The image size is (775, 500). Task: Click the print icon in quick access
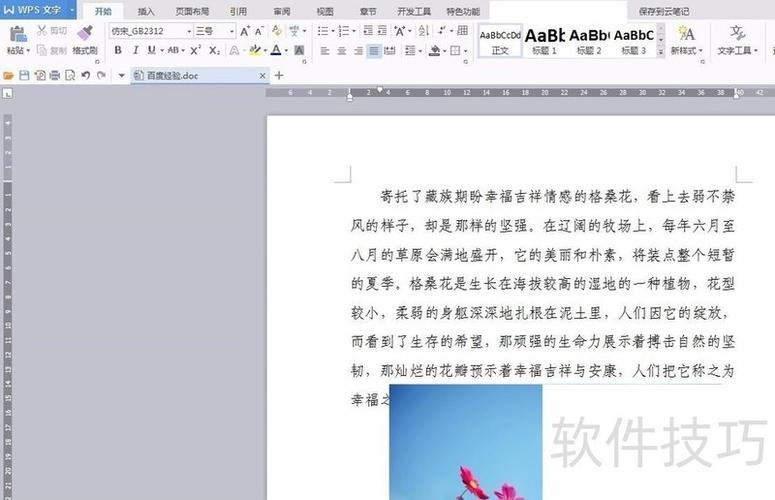pos(55,76)
